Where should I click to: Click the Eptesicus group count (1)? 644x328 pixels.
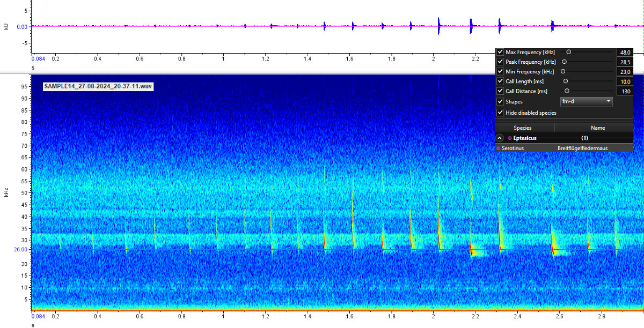click(585, 138)
